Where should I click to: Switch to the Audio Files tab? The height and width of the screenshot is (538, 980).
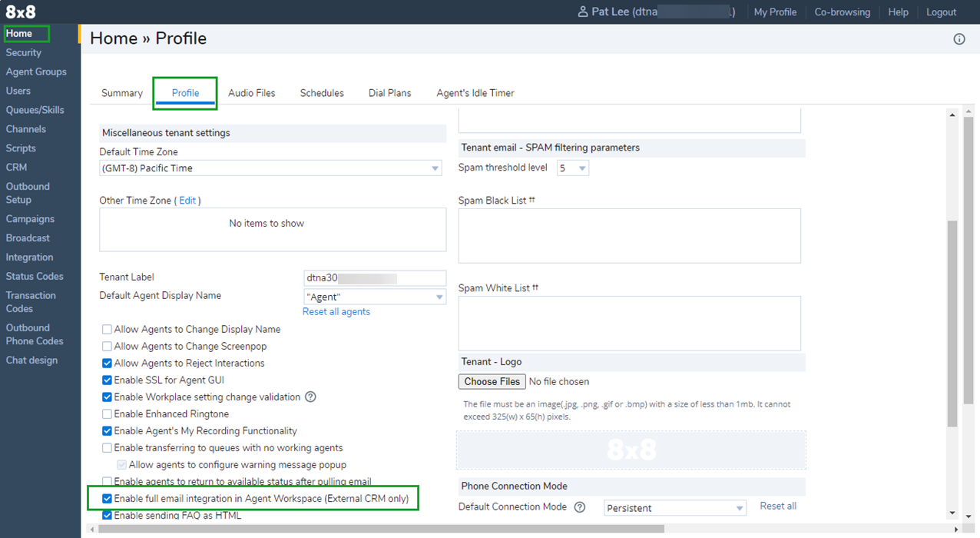[251, 92]
